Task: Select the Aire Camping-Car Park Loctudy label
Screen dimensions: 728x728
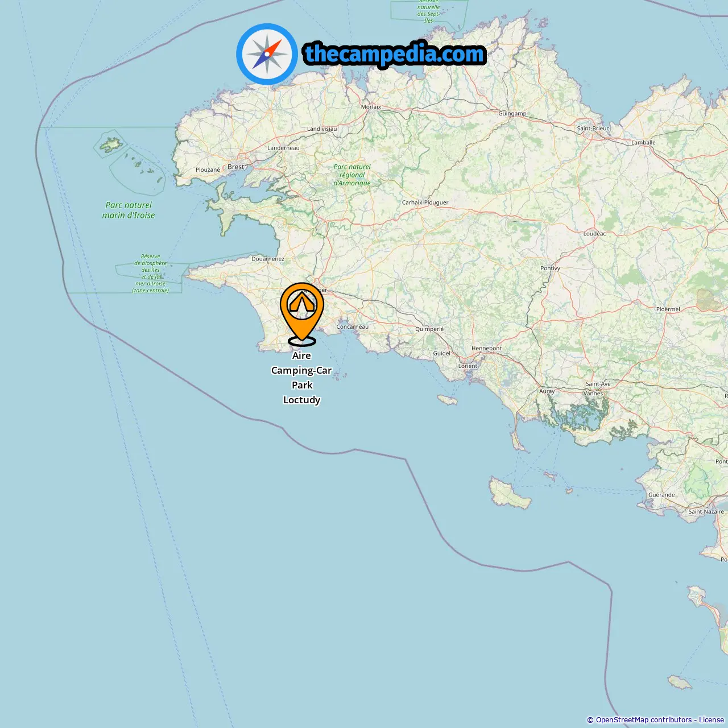Action: (x=301, y=378)
